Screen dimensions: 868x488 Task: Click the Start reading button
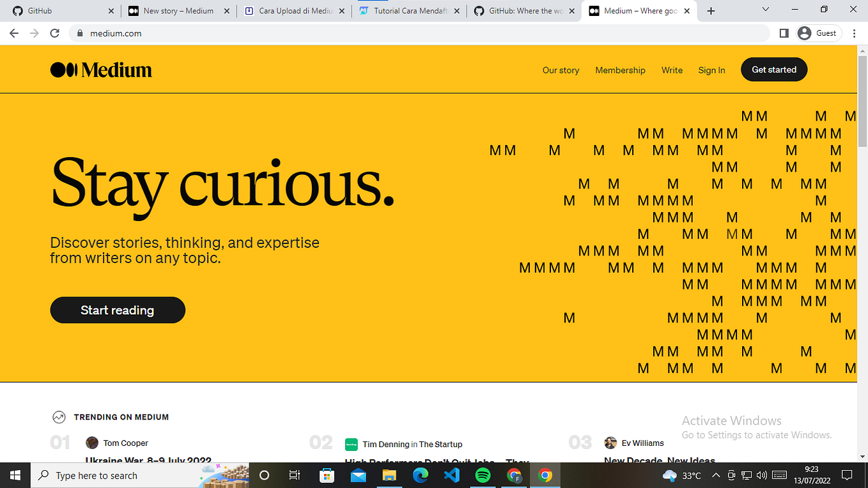(118, 310)
